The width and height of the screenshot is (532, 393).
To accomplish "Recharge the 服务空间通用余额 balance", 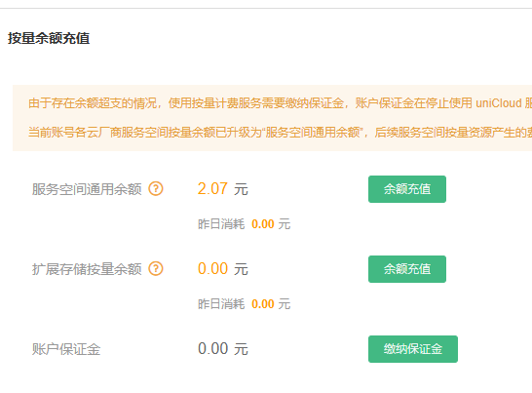I will pos(407,189).
